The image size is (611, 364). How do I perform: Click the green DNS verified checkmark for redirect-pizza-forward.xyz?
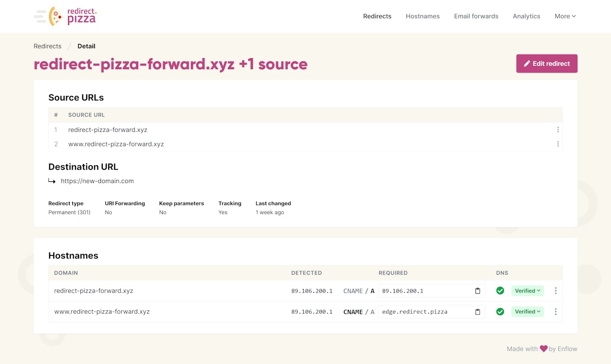[x=500, y=290]
